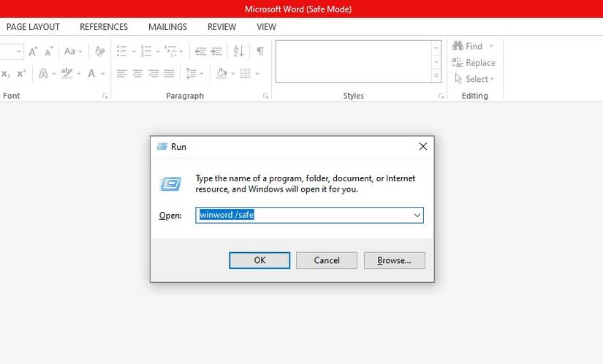603x364 pixels.
Task: Expand the Styles gallery More arrow
Action: (x=436, y=76)
